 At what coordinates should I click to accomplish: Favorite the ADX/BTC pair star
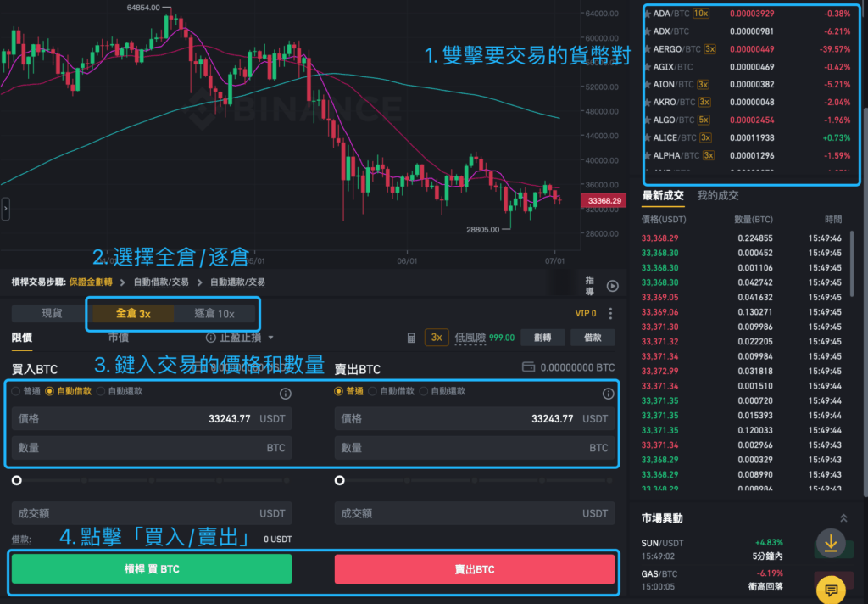(x=647, y=31)
